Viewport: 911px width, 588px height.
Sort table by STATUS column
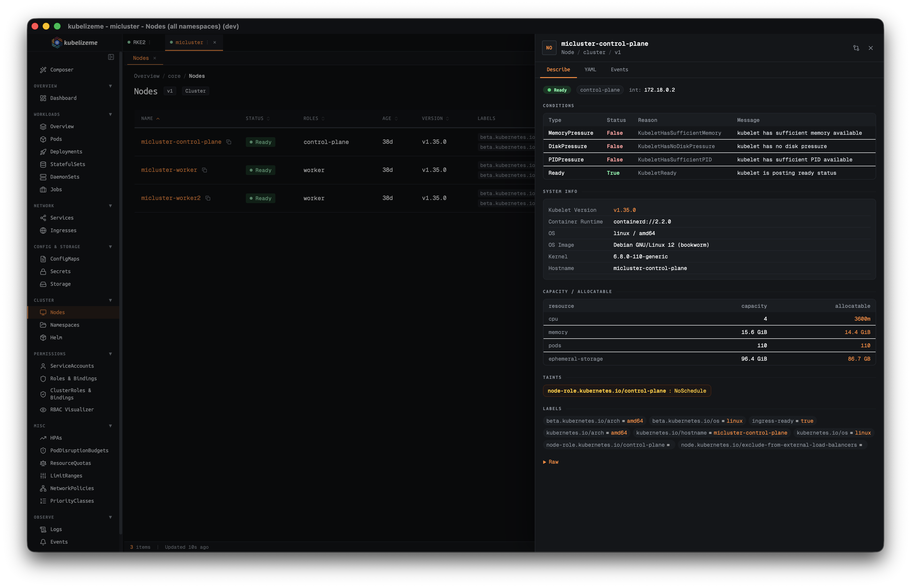tap(258, 118)
